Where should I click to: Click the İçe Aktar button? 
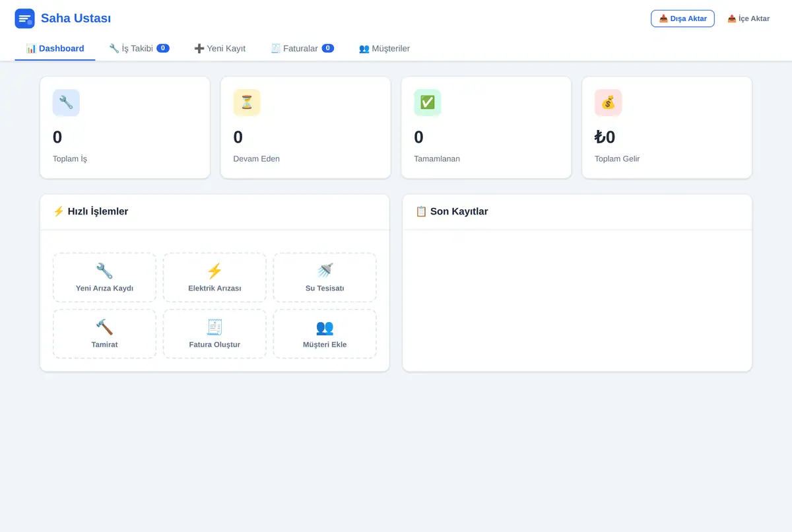pos(748,18)
